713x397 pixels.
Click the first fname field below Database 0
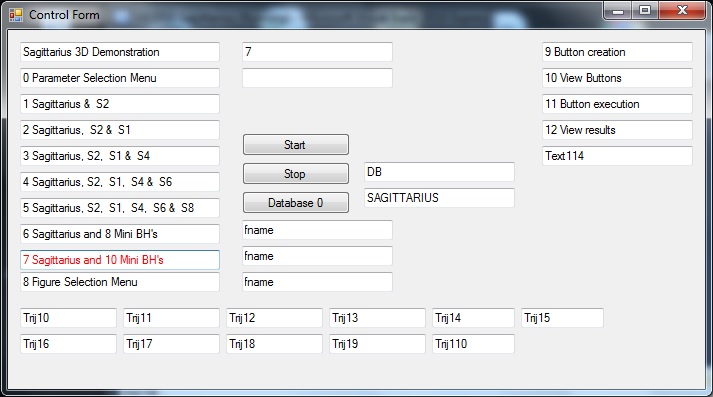pyautogui.click(x=317, y=230)
